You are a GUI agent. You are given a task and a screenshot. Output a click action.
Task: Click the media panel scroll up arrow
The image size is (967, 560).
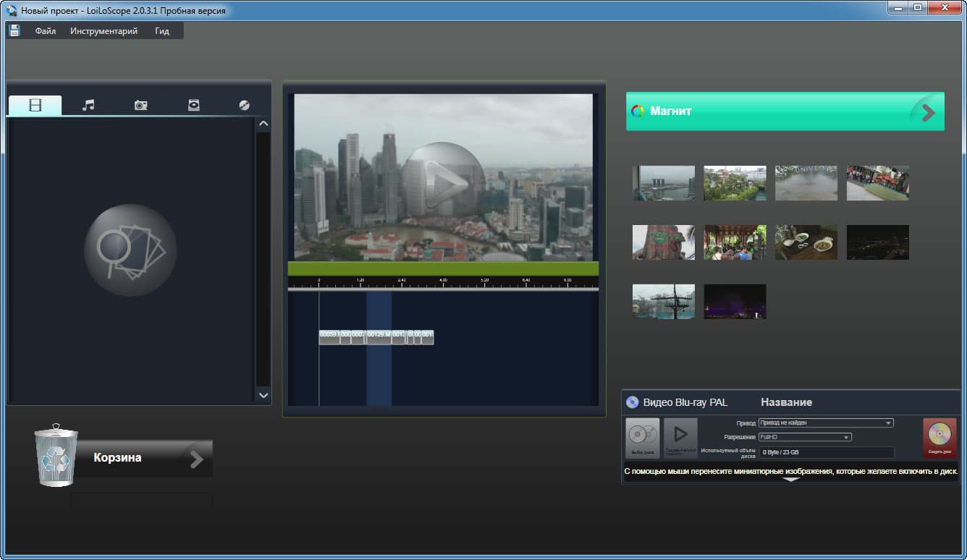pos(263,124)
